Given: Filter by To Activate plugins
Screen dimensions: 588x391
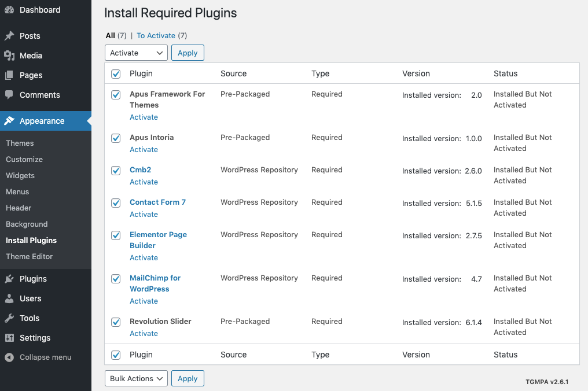Looking at the screenshot, I should [x=156, y=36].
